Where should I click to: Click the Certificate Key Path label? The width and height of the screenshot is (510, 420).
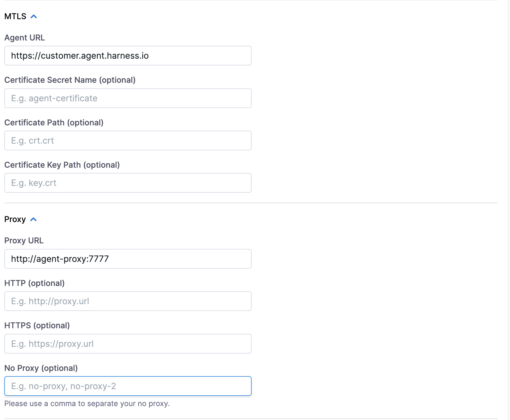click(62, 165)
